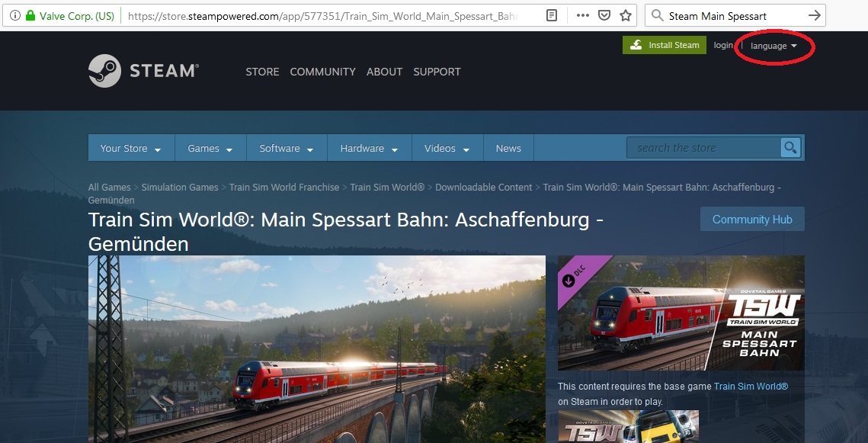The image size is (868, 443).
Task: Bookmark this page with star icon
Action: point(626,15)
